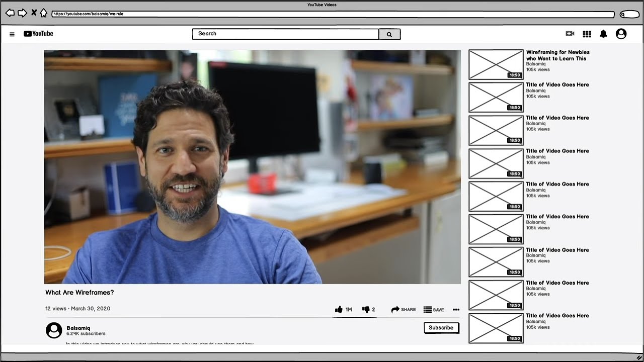
Task: Open the create video camera icon
Action: [x=570, y=34]
